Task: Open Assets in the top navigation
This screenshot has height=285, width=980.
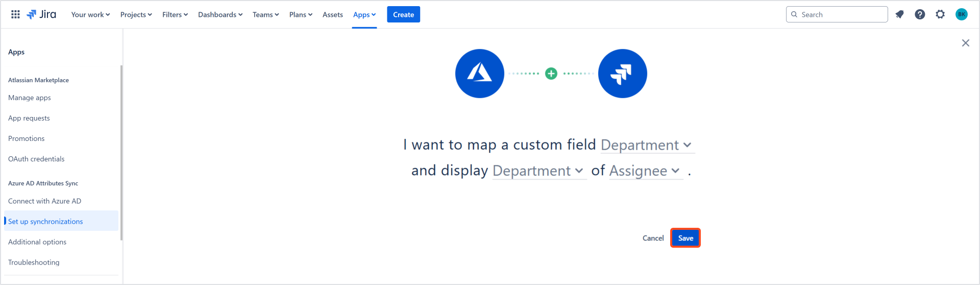Action: pos(333,14)
